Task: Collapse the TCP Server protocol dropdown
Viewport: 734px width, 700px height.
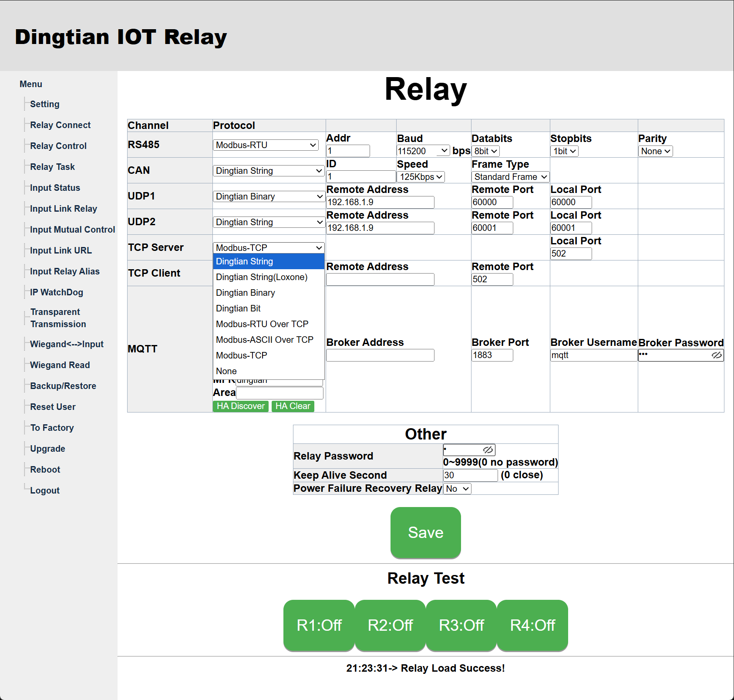Action: (x=269, y=248)
